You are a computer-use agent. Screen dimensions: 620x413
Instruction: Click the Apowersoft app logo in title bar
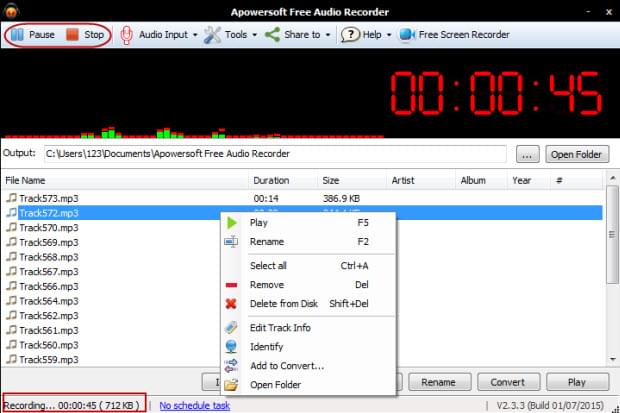(11, 11)
